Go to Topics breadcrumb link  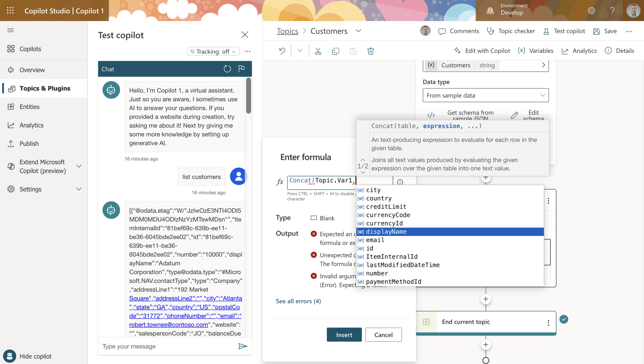click(287, 31)
